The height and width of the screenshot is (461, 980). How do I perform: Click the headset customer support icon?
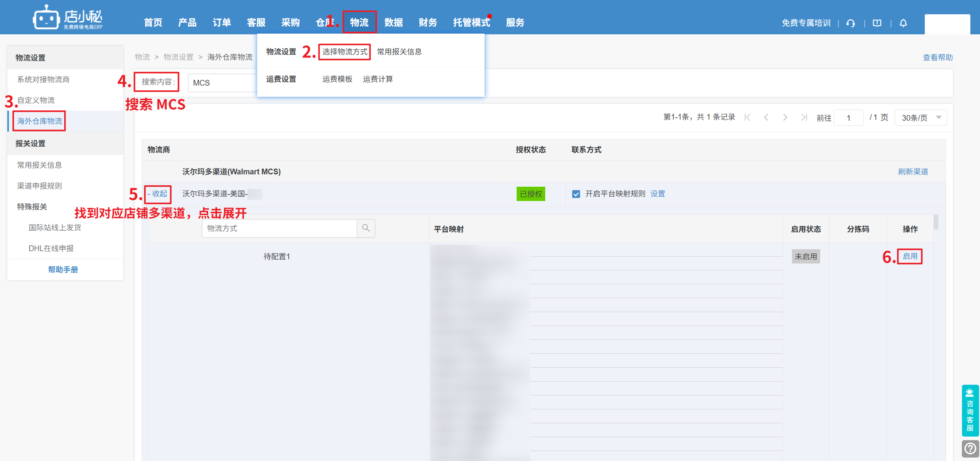click(x=850, y=23)
